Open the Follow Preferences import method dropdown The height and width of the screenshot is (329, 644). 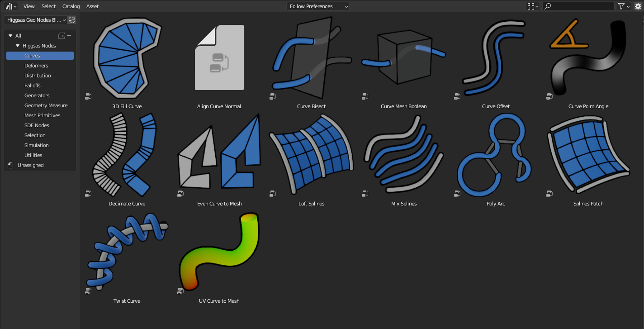click(318, 6)
